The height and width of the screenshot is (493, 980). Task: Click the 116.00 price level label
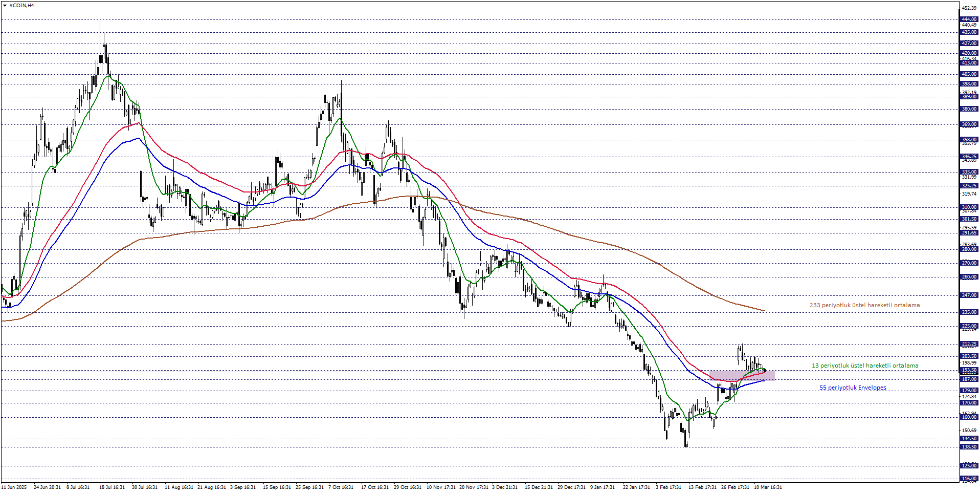[969, 479]
